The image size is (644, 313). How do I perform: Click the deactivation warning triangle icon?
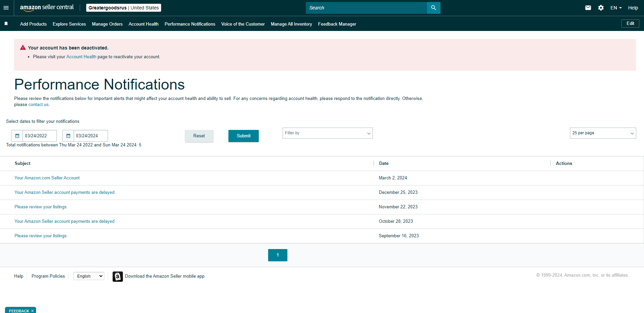click(23, 47)
